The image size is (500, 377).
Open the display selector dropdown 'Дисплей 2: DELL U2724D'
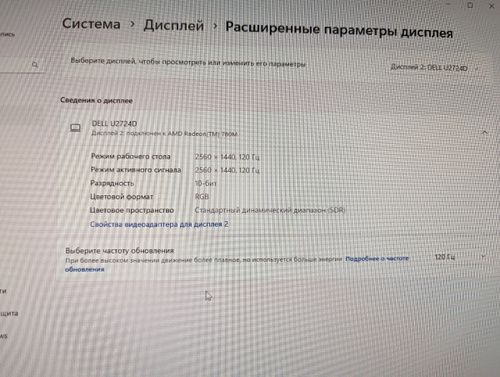pos(435,68)
